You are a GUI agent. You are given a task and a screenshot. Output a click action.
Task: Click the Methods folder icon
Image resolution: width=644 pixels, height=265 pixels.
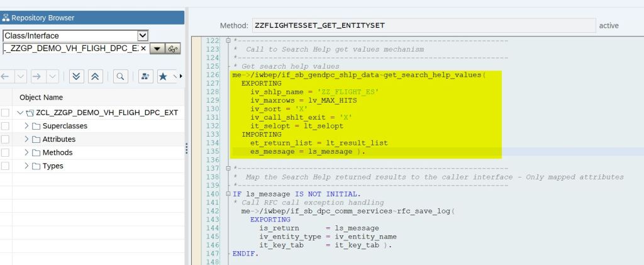coord(36,153)
